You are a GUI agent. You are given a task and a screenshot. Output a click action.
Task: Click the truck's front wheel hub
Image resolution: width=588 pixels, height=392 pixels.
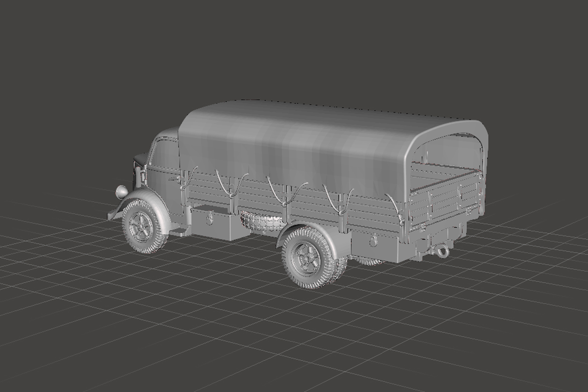point(141,226)
